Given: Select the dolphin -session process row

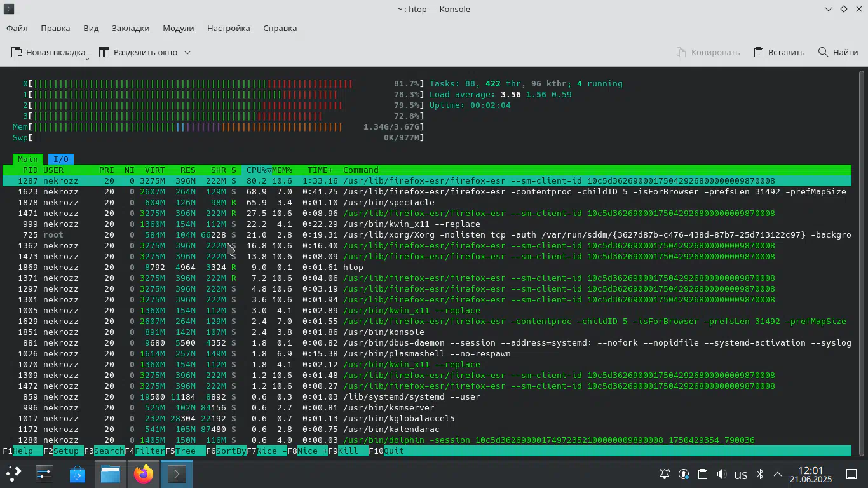Looking at the screenshot, I should click(427, 440).
